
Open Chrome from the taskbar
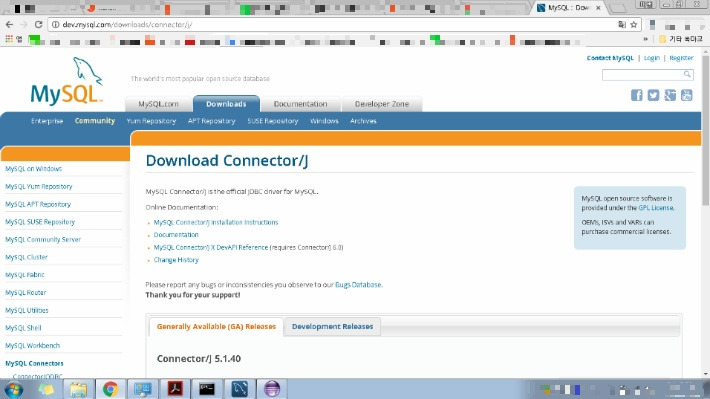coord(110,389)
